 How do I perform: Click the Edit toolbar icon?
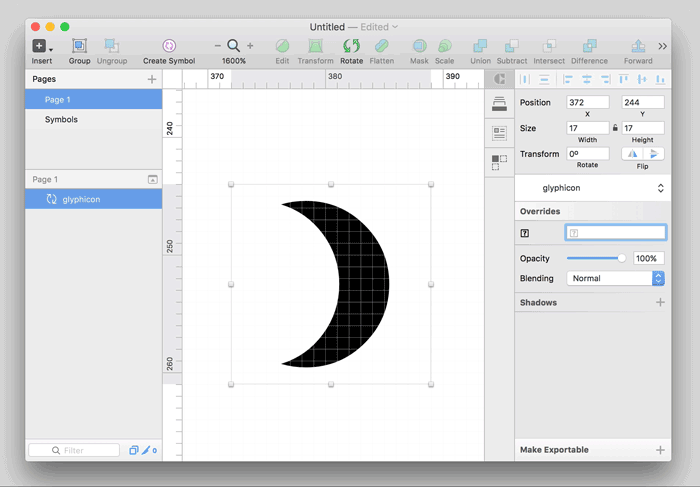(282, 46)
